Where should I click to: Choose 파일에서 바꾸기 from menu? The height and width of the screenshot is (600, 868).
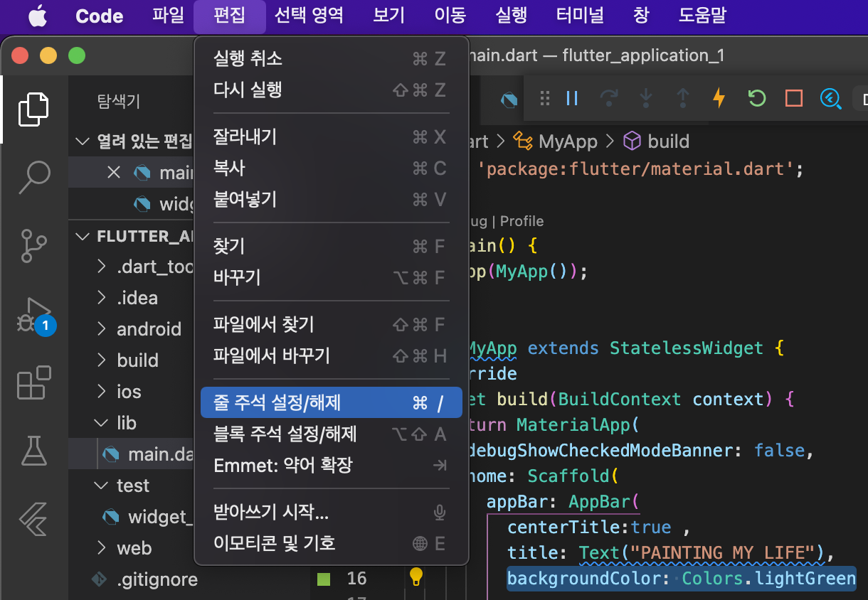(x=332, y=355)
